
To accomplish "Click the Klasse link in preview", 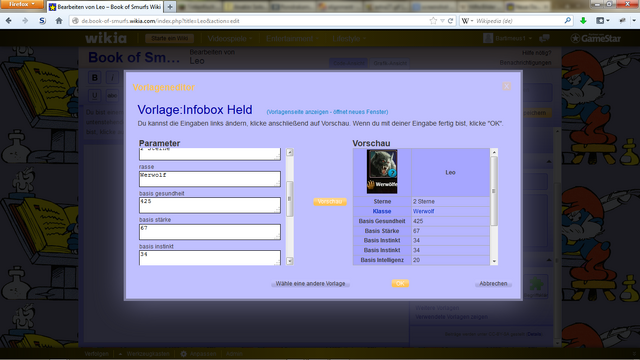I will [382, 211].
